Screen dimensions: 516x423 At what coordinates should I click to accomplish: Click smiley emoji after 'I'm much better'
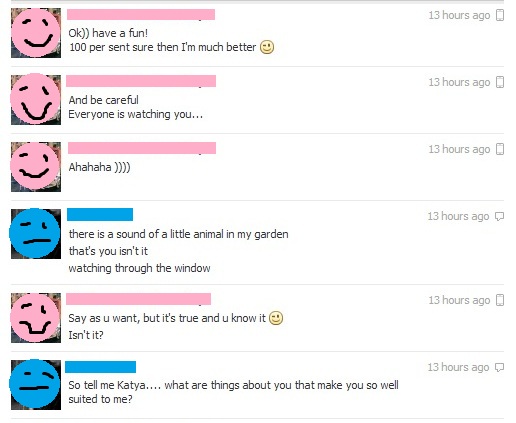click(x=267, y=47)
